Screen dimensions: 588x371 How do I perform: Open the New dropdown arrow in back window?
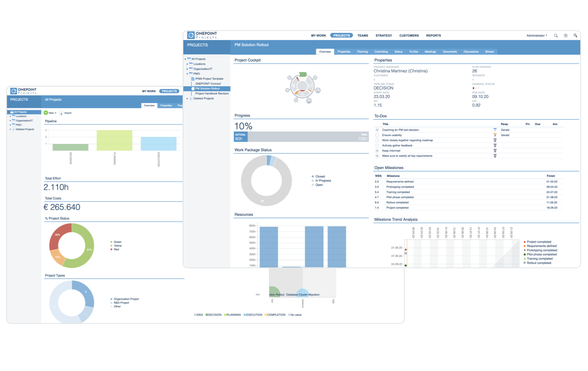point(56,113)
